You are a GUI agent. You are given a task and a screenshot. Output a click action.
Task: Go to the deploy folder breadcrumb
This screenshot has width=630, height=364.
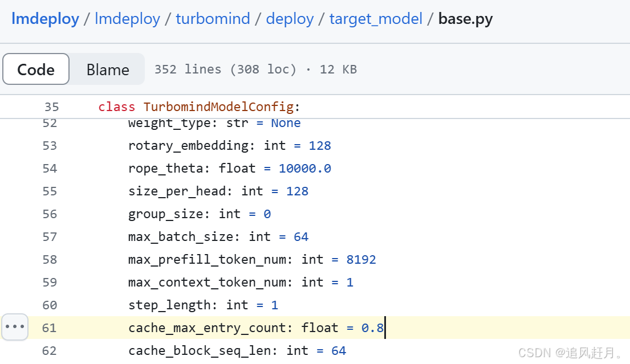(290, 19)
